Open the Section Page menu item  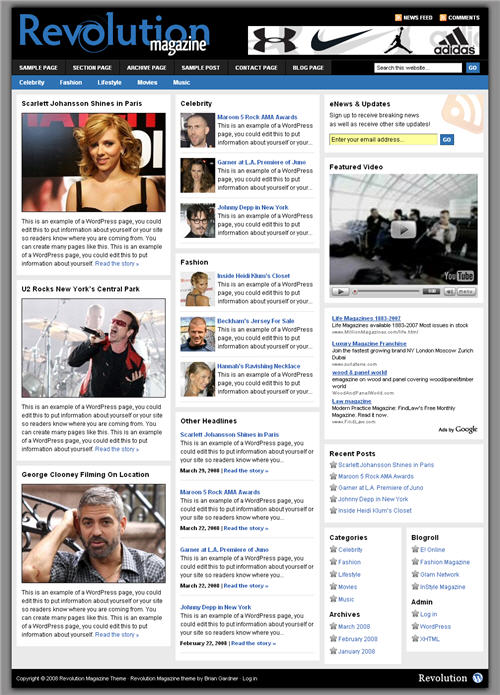click(x=92, y=68)
